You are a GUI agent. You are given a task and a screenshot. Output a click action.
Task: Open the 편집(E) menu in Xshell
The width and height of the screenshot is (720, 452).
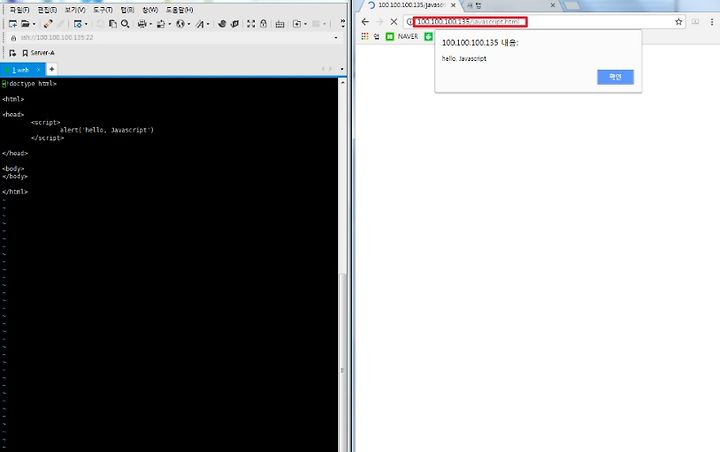47,10
